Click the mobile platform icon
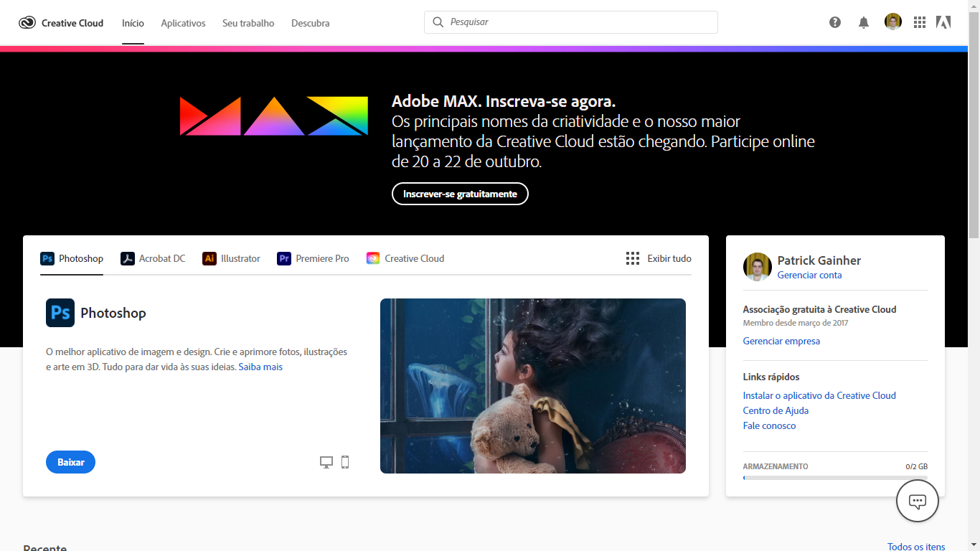This screenshot has width=980, height=551. tap(345, 462)
